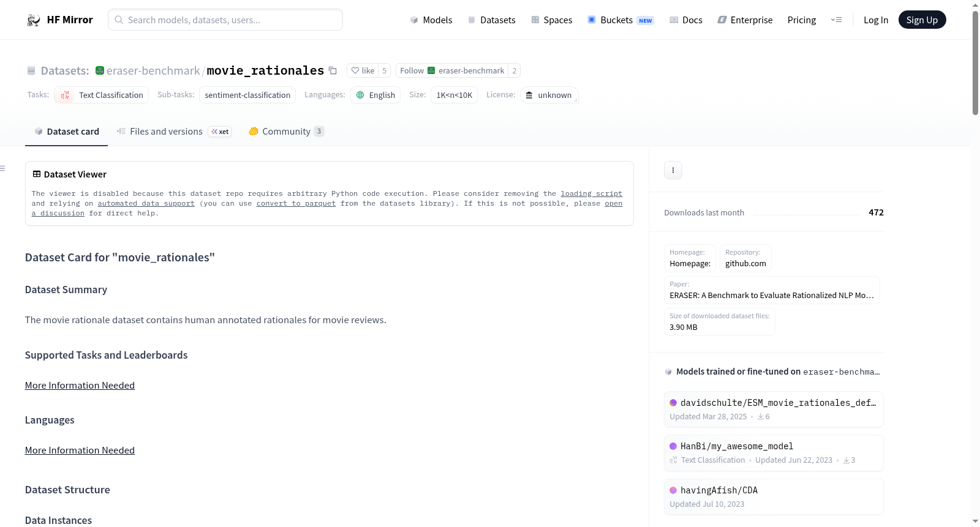Open the Spaces navigation item
Viewport: 980px width, 527px height.
tap(551, 20)
